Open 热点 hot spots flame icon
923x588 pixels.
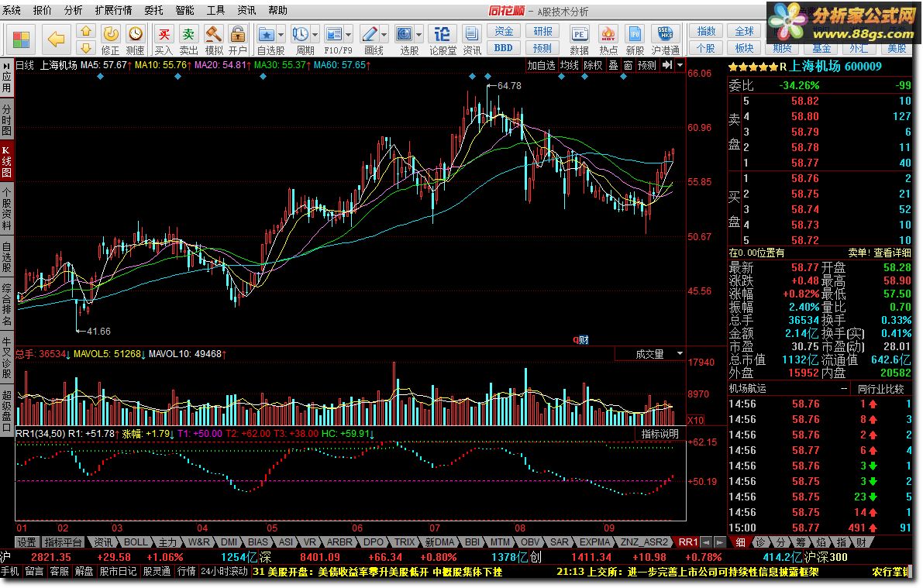(x=608, y=40)
